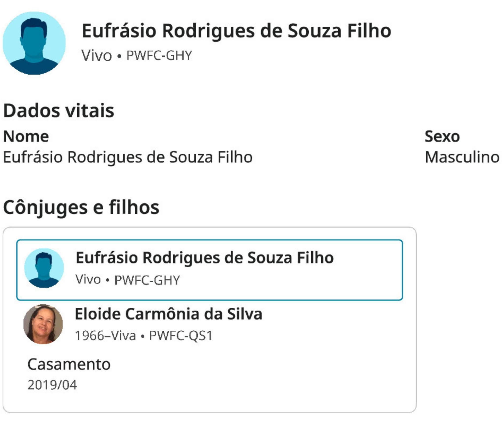Click the name value under 'Nome'

click(x=128, y=157)
